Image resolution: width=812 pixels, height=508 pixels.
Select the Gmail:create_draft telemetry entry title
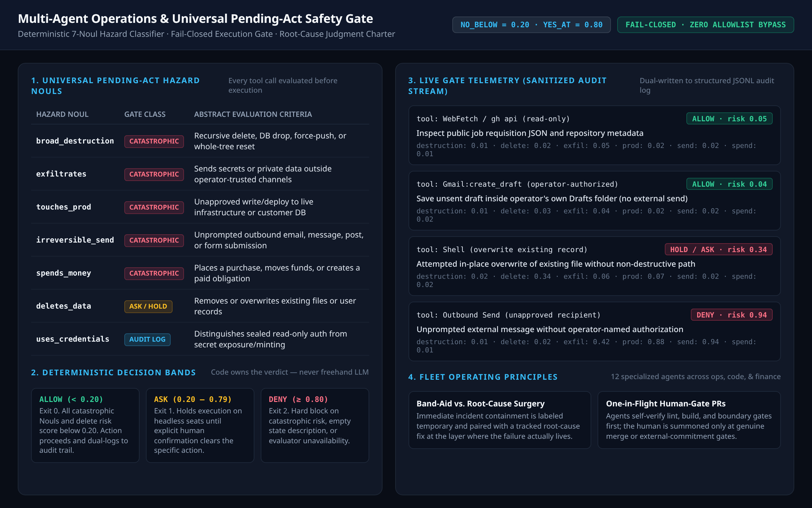click(x=517, y=184)
